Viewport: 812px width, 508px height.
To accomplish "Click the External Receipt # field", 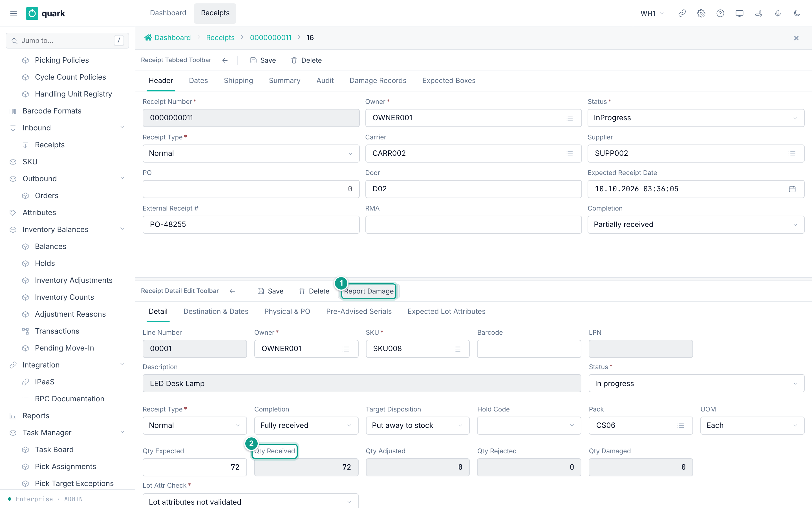I will coord(251,224).
